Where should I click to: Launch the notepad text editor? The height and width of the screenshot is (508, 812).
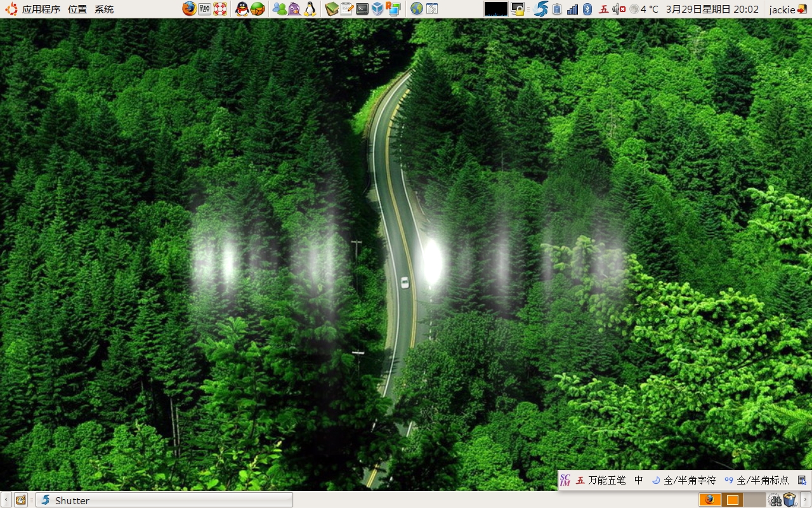point(347,9)
